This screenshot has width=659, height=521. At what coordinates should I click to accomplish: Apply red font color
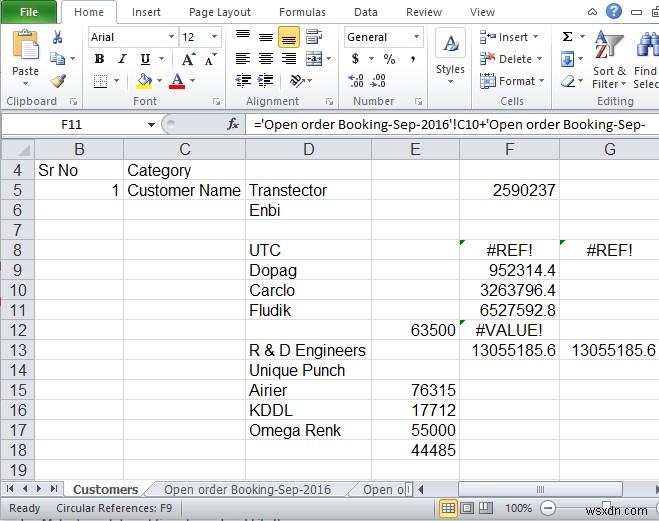tap(177, 81)
